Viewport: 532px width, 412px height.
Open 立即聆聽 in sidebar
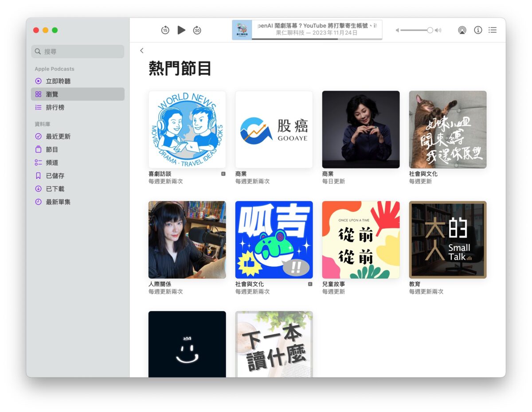(78, 81)
